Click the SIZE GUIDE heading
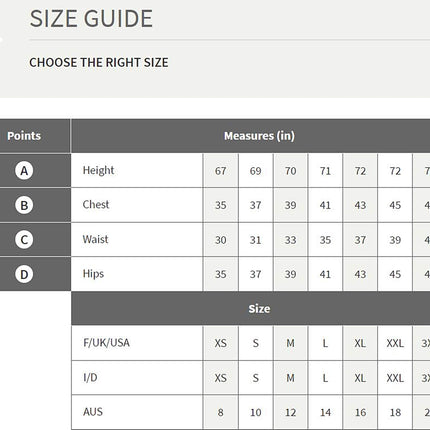This screenshot has height=430, width=430. point(91,19)
